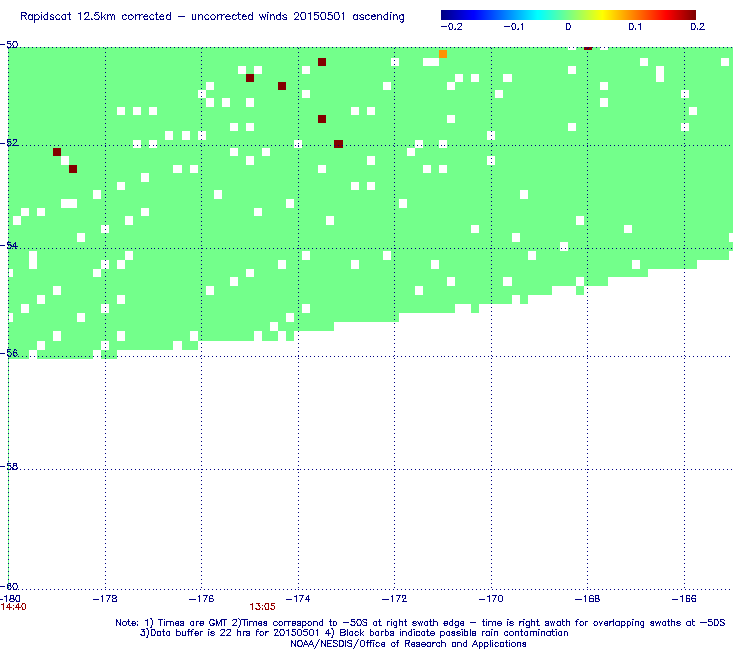Screen dimensions: 740x650
Task: Click the '-0.2' colorbar label
Action: coord(451,27)
